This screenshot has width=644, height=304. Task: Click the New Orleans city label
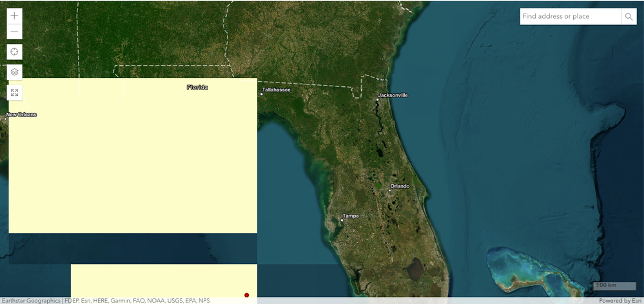[21, 115]
